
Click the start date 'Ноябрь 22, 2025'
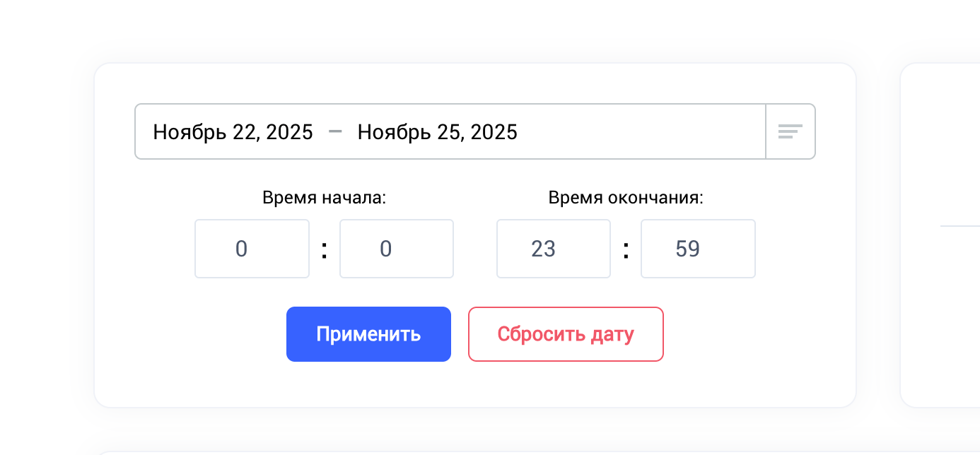[x=233, y=131]
